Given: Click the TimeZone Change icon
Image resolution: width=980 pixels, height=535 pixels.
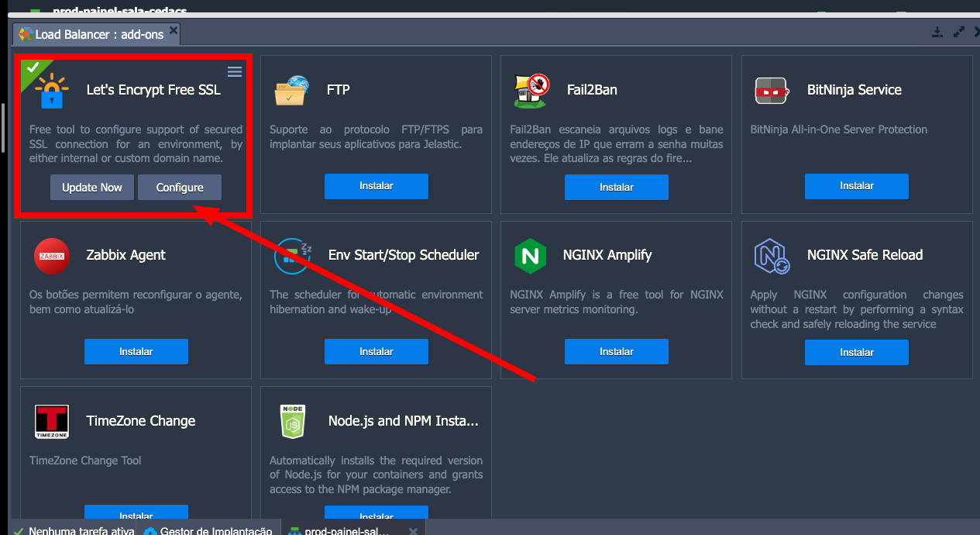Looking at the screenshot, I should point(52,422).
